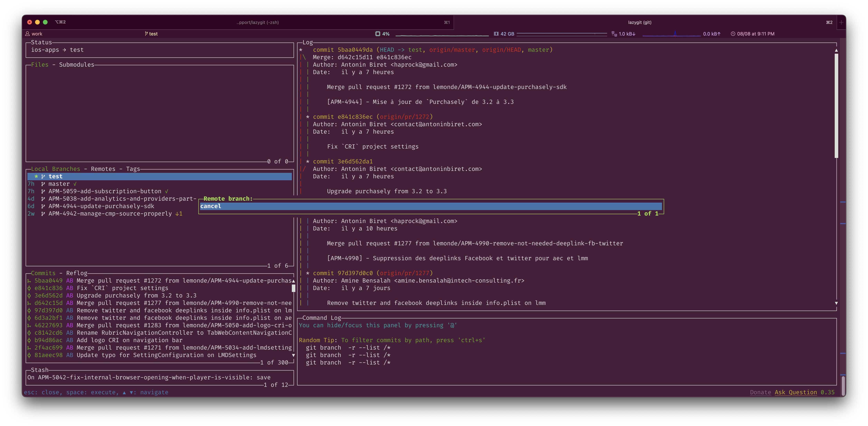Select the cancel option in popup
This screenshot has height=426, width=868.
tap(211, 206)
